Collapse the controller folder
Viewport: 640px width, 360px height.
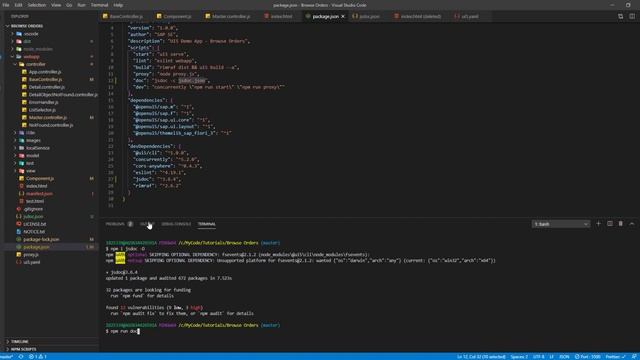tap(36, 64)
